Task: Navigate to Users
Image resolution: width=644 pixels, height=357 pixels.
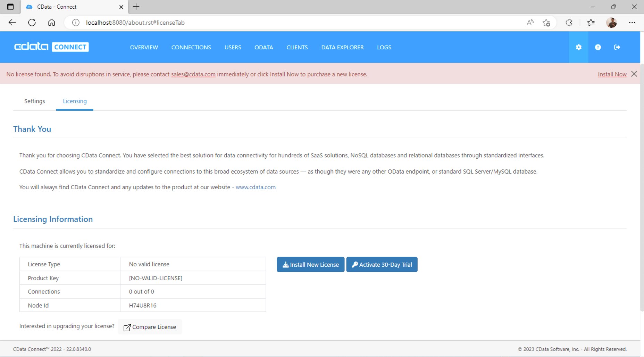Action: pos(233,47)
